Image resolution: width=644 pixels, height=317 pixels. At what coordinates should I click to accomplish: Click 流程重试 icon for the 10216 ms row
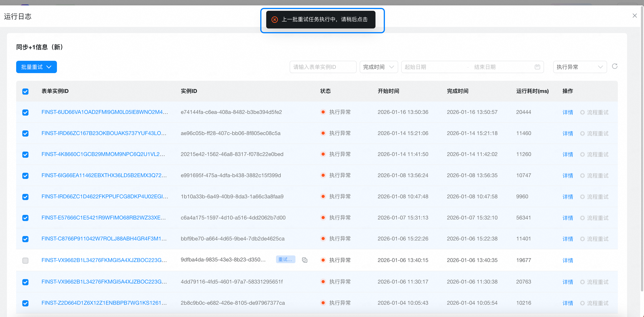582,303
